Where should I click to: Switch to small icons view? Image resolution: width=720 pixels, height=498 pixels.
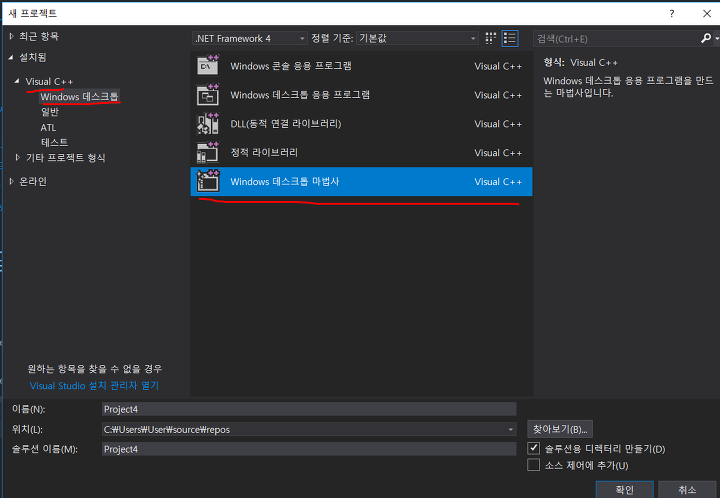(491, 39)
